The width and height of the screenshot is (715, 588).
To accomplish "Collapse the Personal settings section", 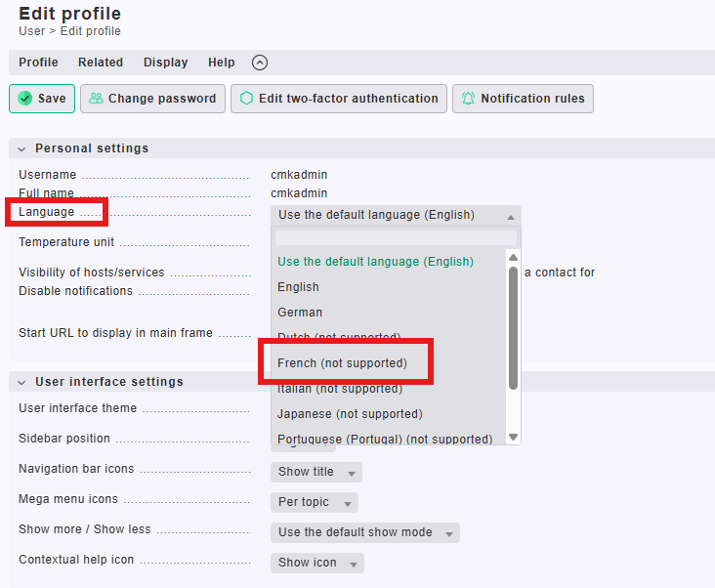I will click(22, 148).
